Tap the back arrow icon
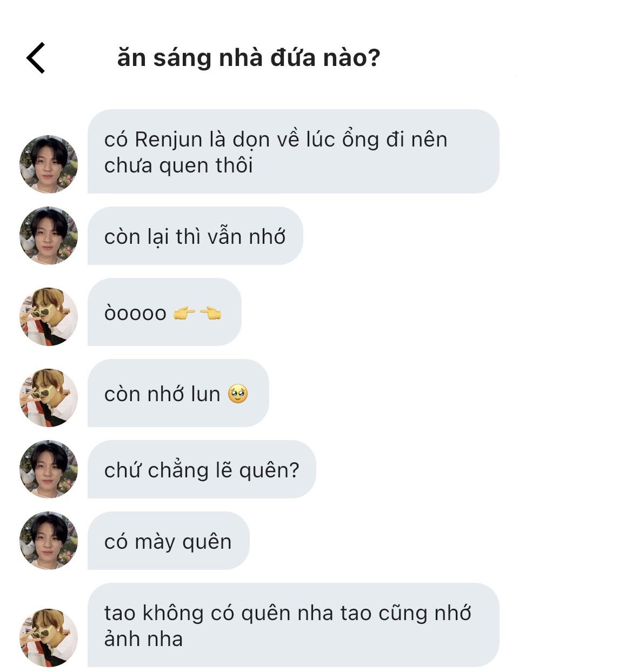This screenshot has height=672, width=632. pyautogui.click(x=36, y=58)
